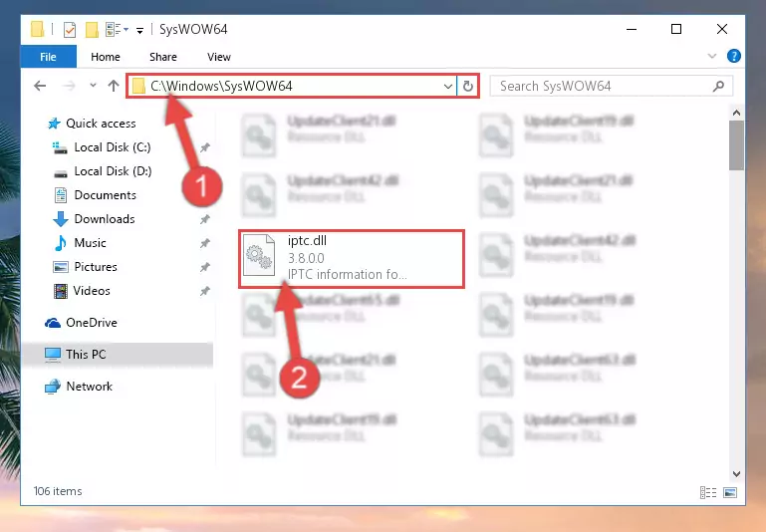Open the Customize Quick Access Toolbar dropdown
The image size is (766, 532).
(139, 31)
